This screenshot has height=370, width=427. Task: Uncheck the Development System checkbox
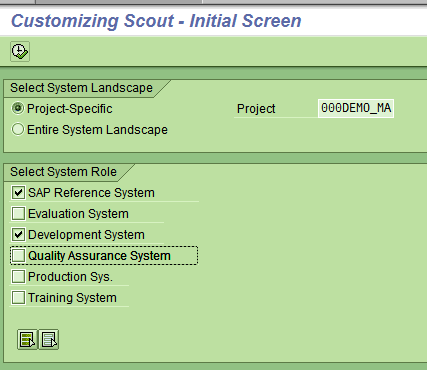coord(18,235)
